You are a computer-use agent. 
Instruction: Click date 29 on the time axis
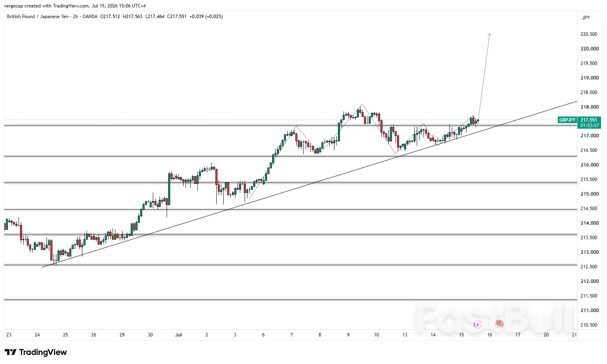[x=122, y=335]
